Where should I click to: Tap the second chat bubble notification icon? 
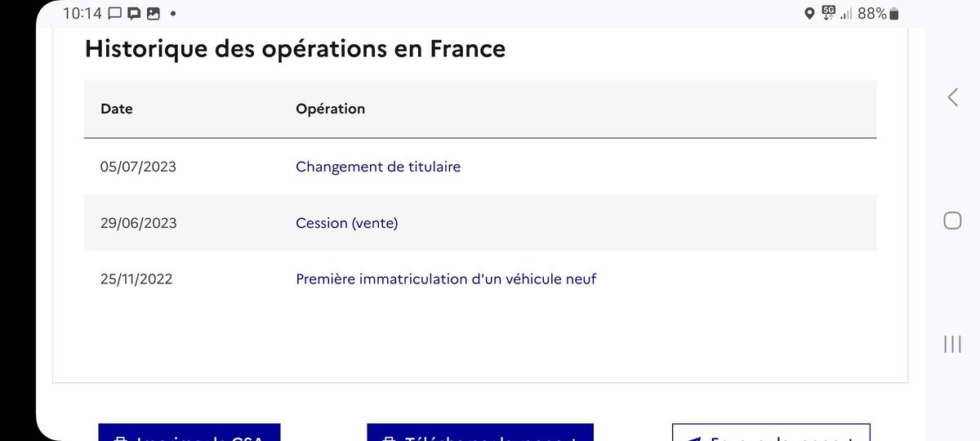[x=133, y=14]
